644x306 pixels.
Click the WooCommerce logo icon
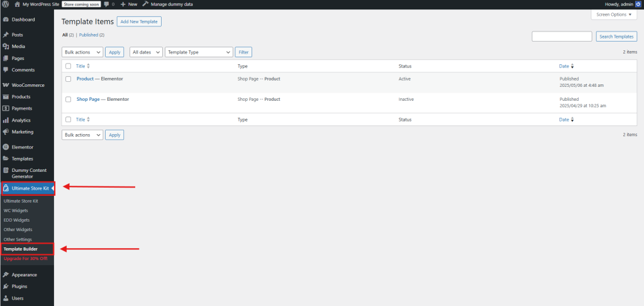pos(6,85)
